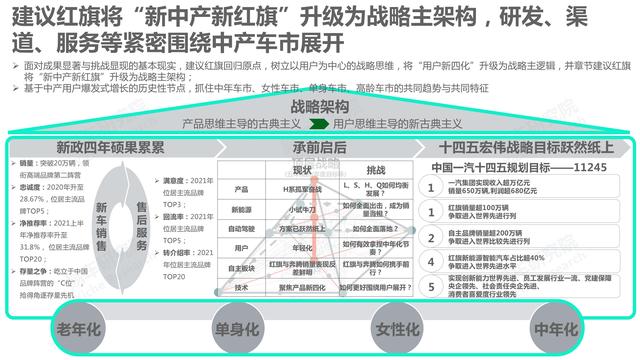Screen dimensions: 640x360
Task: Click the 小试牛刀 cell
Action: (302, 209)
